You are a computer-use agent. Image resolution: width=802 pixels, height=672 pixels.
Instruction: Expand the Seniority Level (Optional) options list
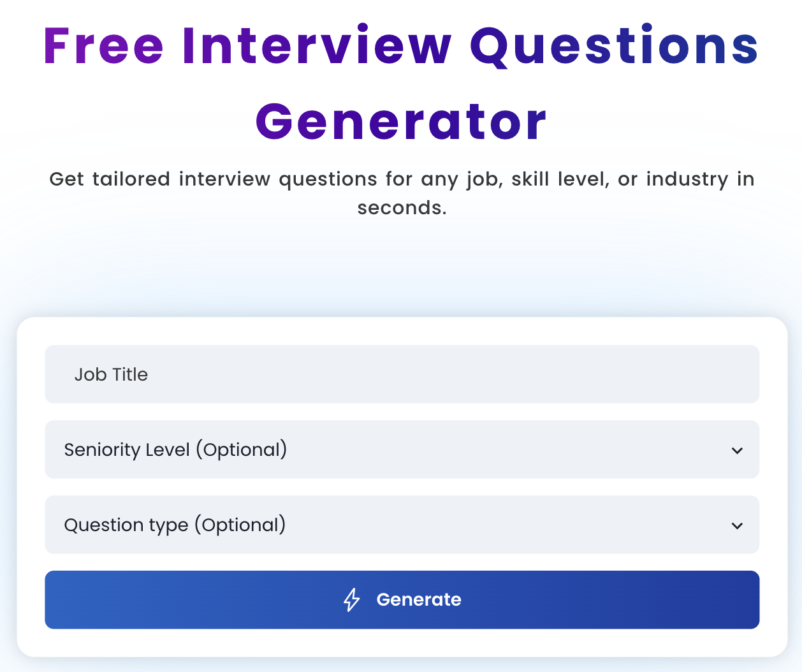[402, 450]
